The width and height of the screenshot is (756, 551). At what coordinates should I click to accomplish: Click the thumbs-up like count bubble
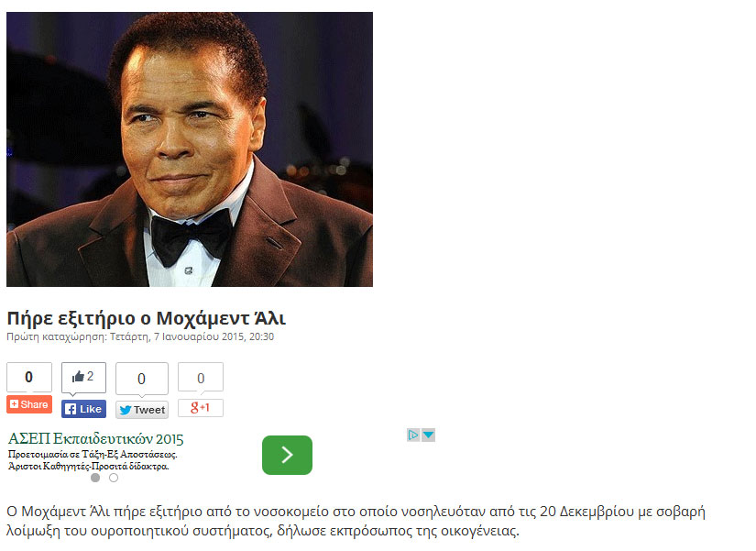click(84, 378)
